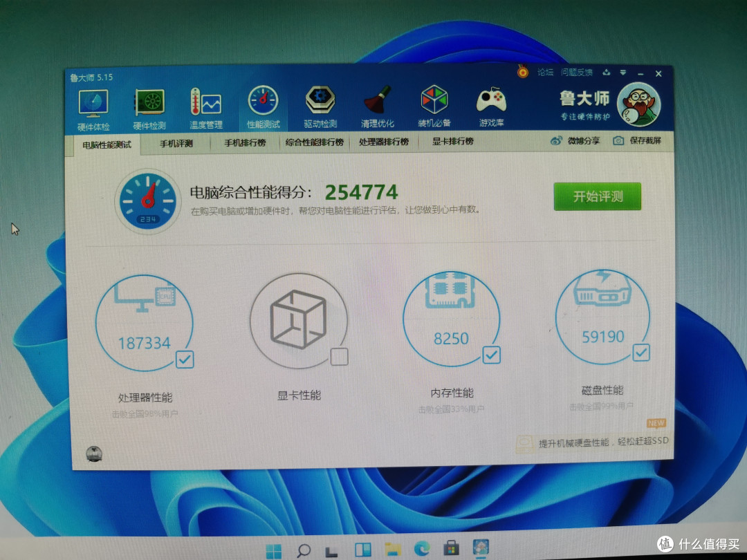This screenshot has height=560, width=747.
Task: Minimize the 鲁大师 window
Action: coord(640,74)
